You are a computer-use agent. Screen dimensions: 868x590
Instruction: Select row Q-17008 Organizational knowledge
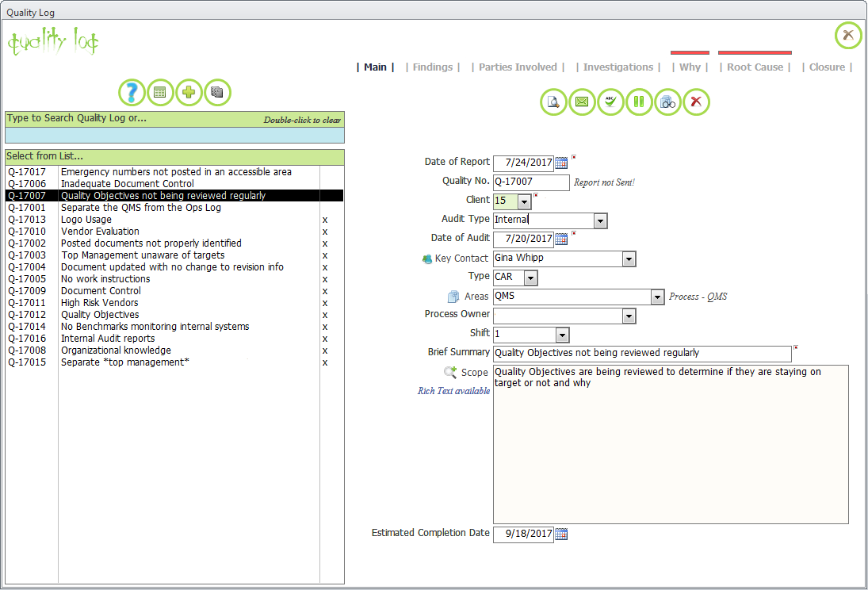[174, 351]
